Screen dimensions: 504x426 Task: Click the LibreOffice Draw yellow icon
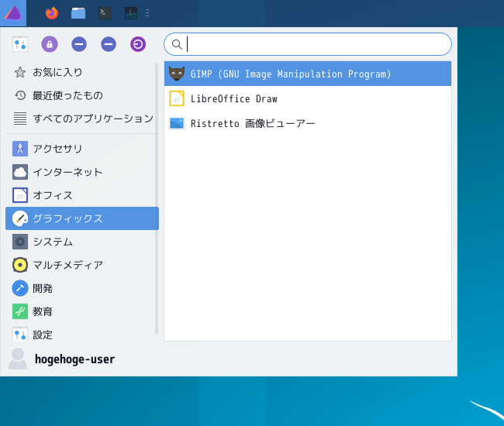click(177, 98)
